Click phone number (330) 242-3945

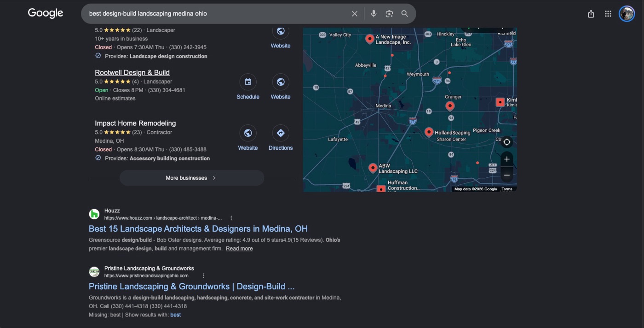pos(188,47)
